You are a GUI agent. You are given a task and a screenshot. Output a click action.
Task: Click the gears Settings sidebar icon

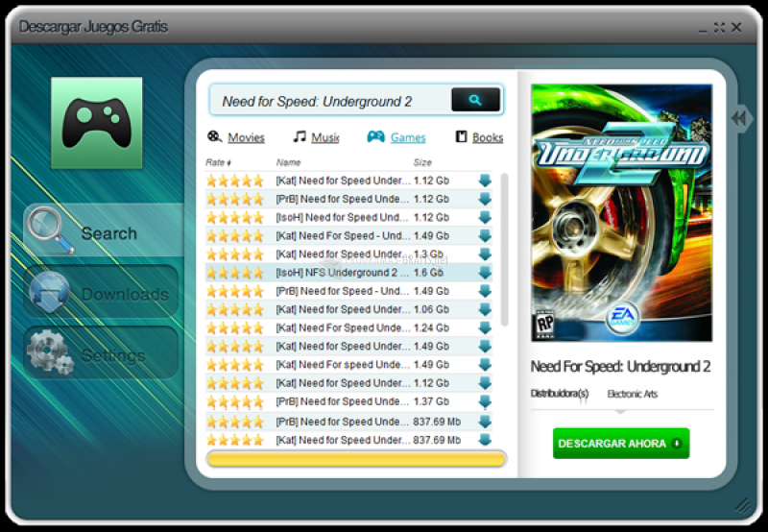(50, 351)
